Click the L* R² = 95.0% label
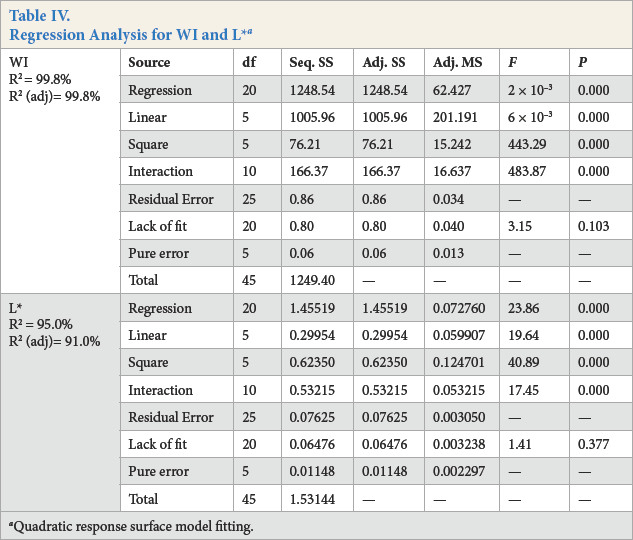Image resolution: width=633 pixels, height=540 pixels. pos(41,324)
